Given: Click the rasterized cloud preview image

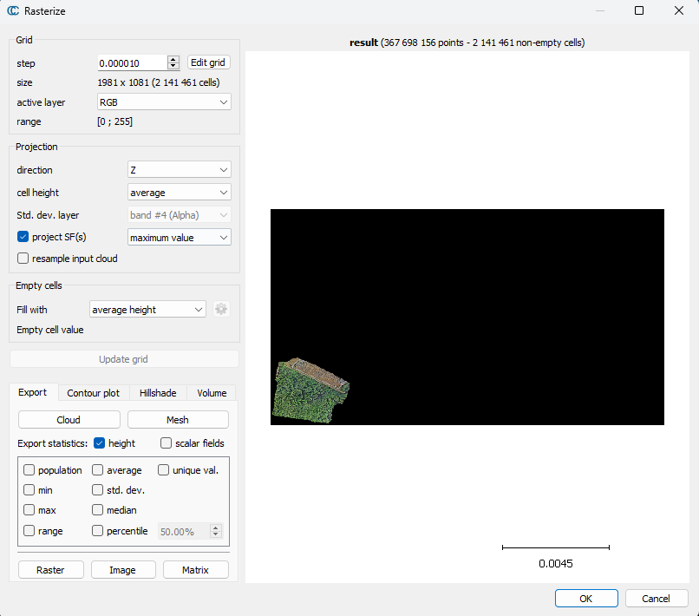Looking at the screenshot, I should point(310,388).
